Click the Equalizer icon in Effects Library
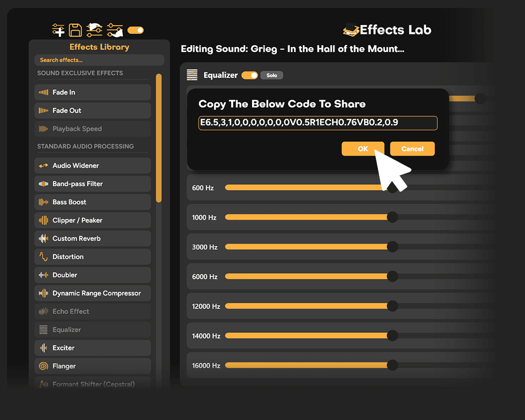This screenshot has width=525, height=420. click(x=44, y=330)
